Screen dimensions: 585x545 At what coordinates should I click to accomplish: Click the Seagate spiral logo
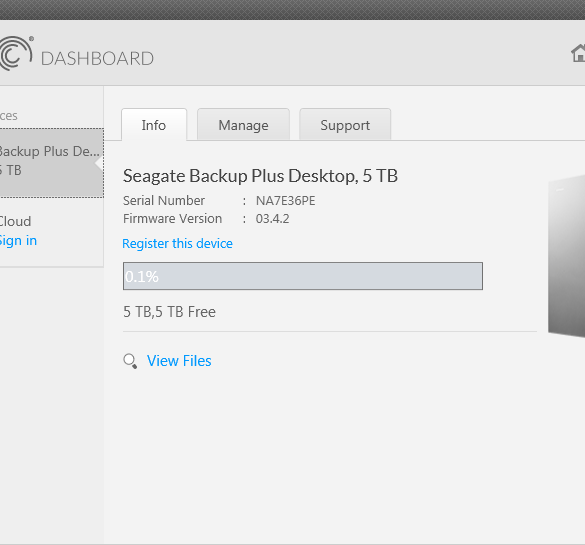15,53
